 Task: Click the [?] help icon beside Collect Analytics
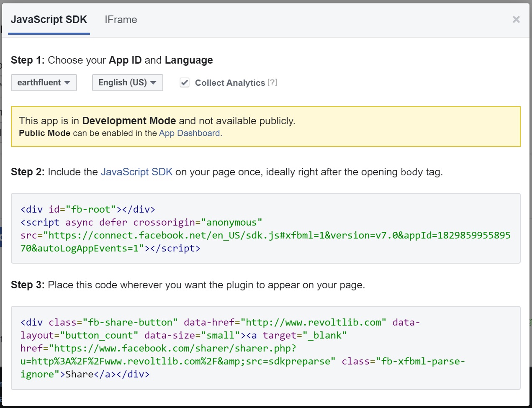pos(272,82)
